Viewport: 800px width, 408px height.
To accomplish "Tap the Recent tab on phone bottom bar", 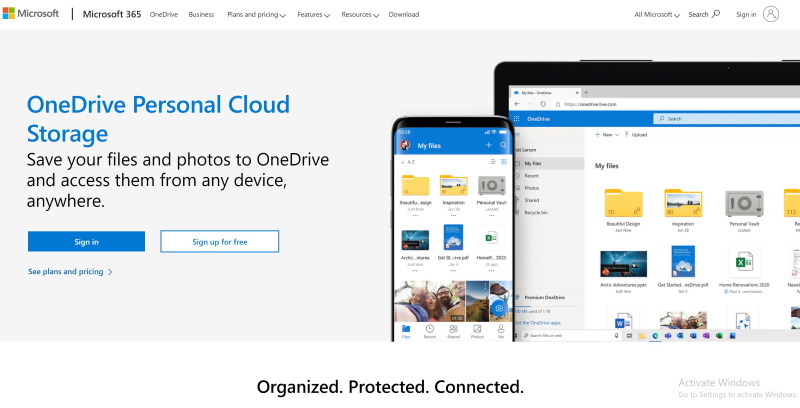I will [x=430, y=332].
